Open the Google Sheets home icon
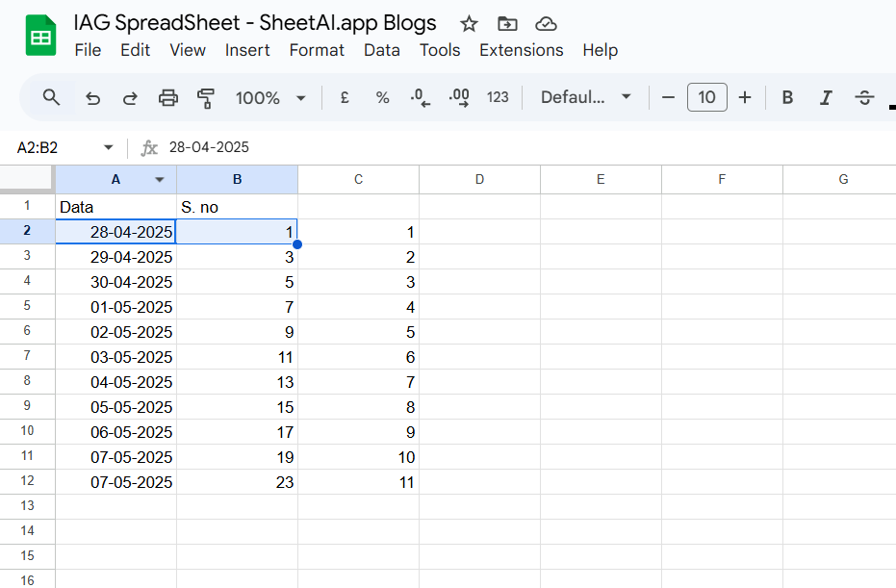The height and width of the screenshot is (588, 896). 40,36
